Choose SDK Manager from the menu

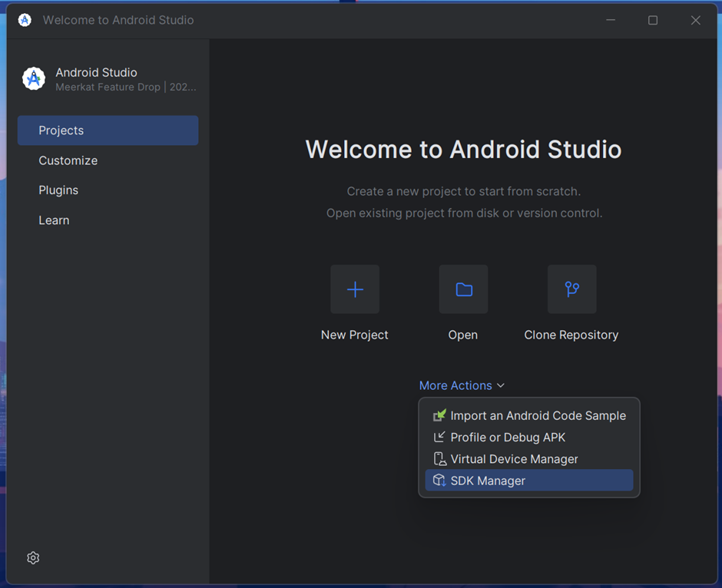point(529,481)
